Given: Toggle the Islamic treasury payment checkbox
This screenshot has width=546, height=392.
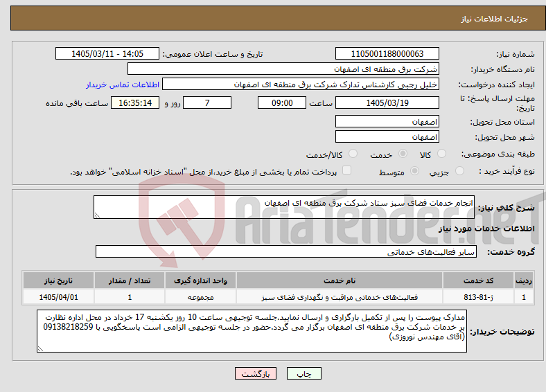Looking at the screenshot, I should coord(347,170).
